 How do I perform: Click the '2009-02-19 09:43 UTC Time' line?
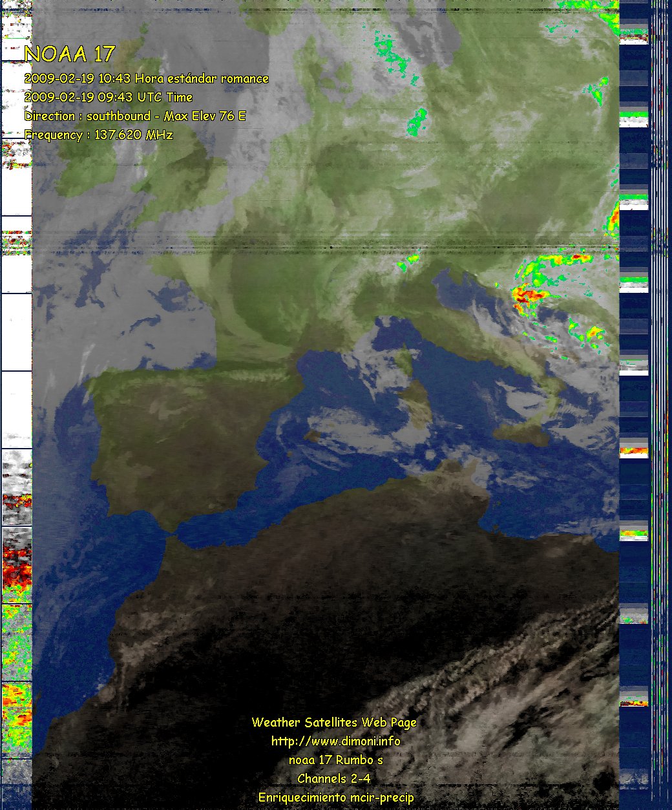[109, 98]
